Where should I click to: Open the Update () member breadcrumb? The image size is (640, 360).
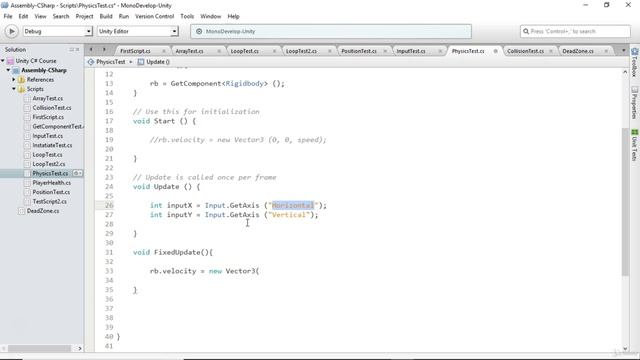point(153,62)
